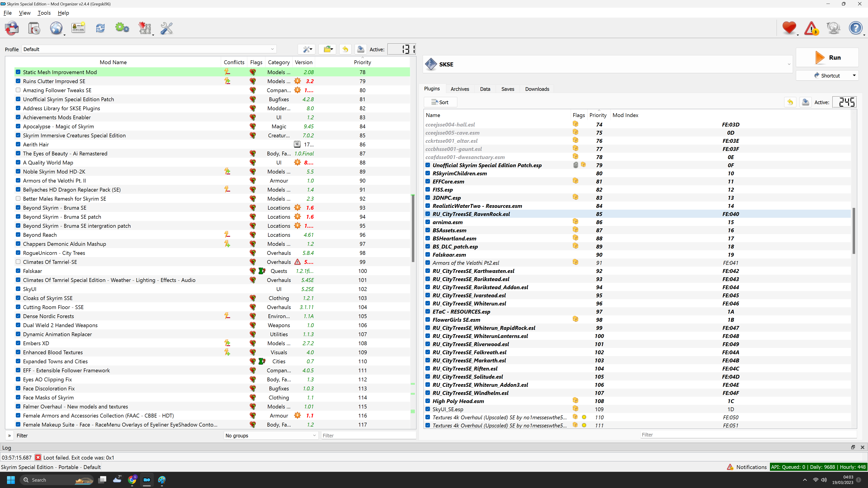Click the Update globe icon
The image size is (868, 488).
click(834, 28)
